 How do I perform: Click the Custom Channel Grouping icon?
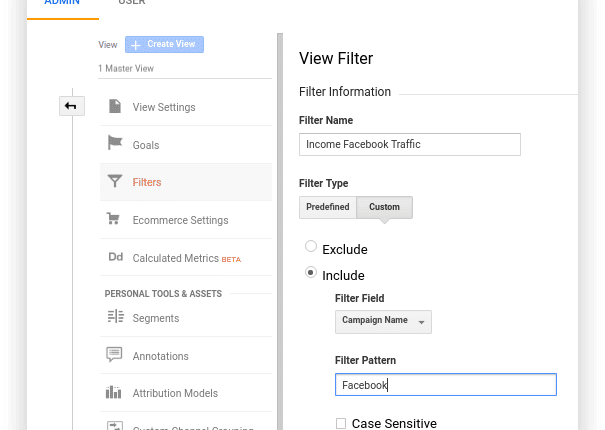click(x=115, y=425)
